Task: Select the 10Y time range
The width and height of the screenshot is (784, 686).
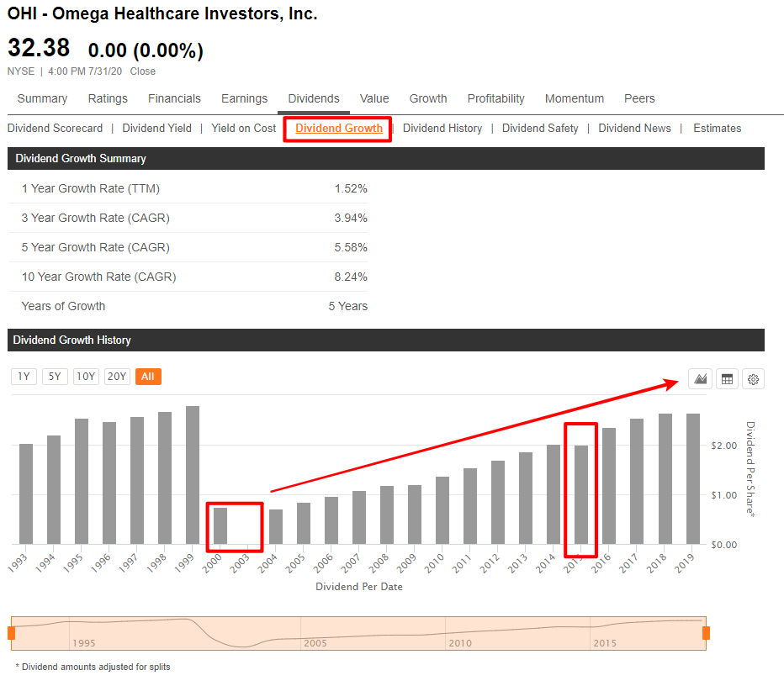Action: pos(86,377)
